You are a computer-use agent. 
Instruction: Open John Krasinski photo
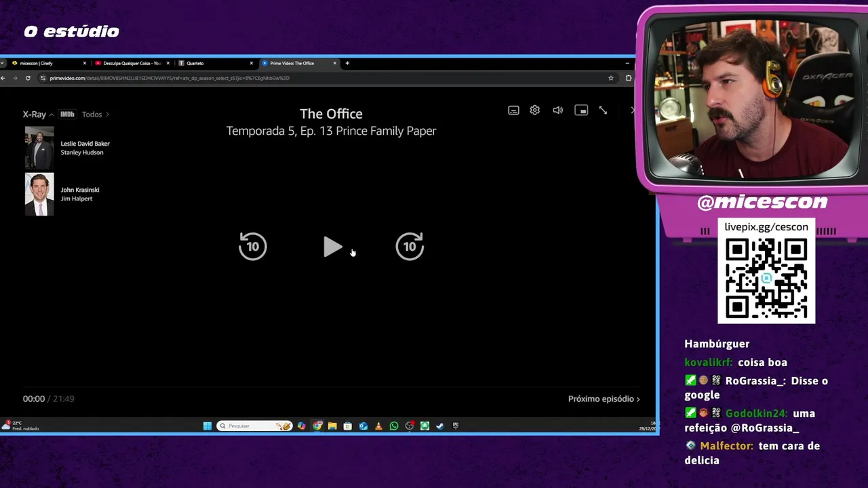(x=39, y=195)
